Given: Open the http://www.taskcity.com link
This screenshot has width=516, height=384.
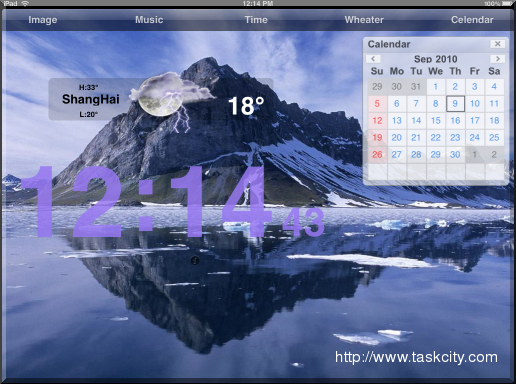Looking at the screenshot, I should pyautogui.click(x=416, y=357).
